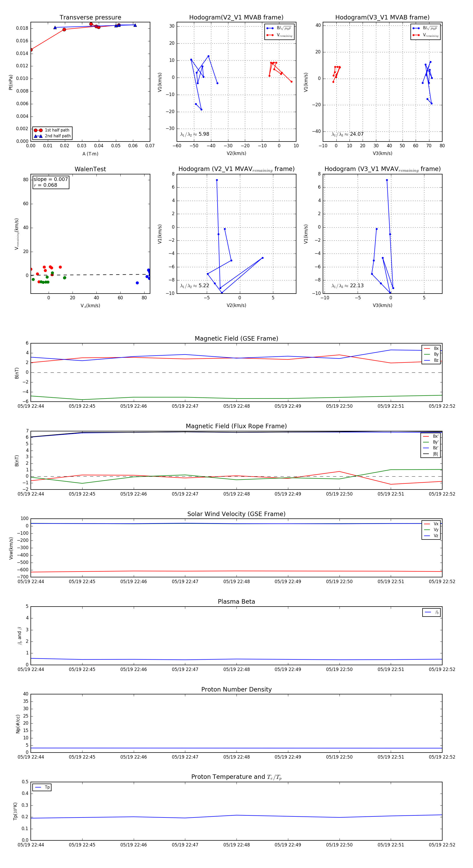Viewport: 473px width, 868px height.
Task: Click the "05/19 22:50" tick in Solar Wind Velocity plot
Action: (339, 582)
